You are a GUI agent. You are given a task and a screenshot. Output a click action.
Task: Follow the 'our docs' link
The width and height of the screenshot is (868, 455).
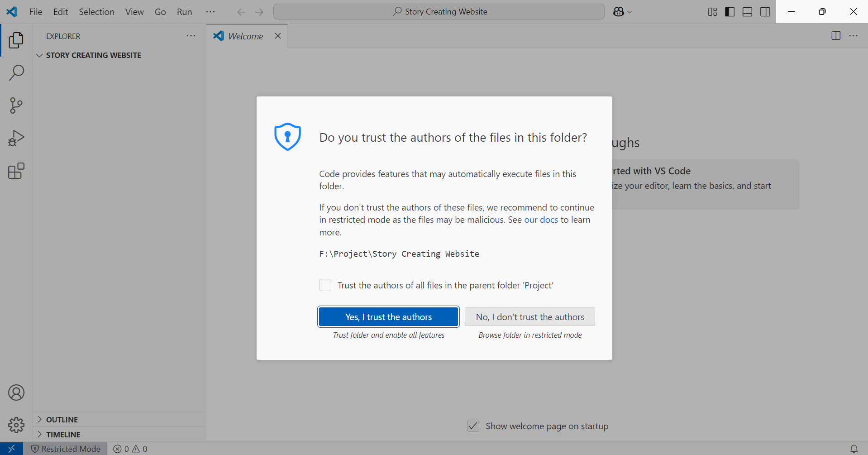point(541,220)
